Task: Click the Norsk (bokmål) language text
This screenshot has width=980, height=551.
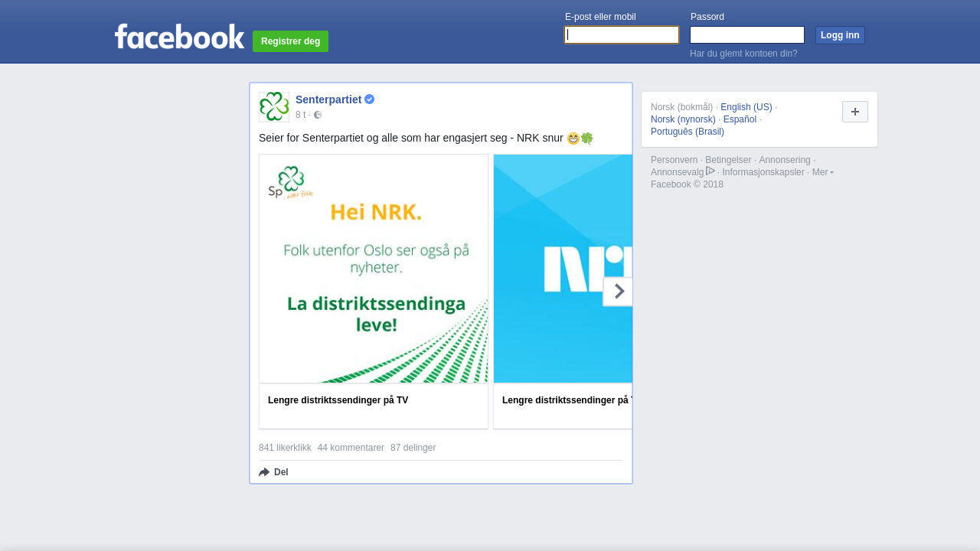Action: tap(681, 107)
